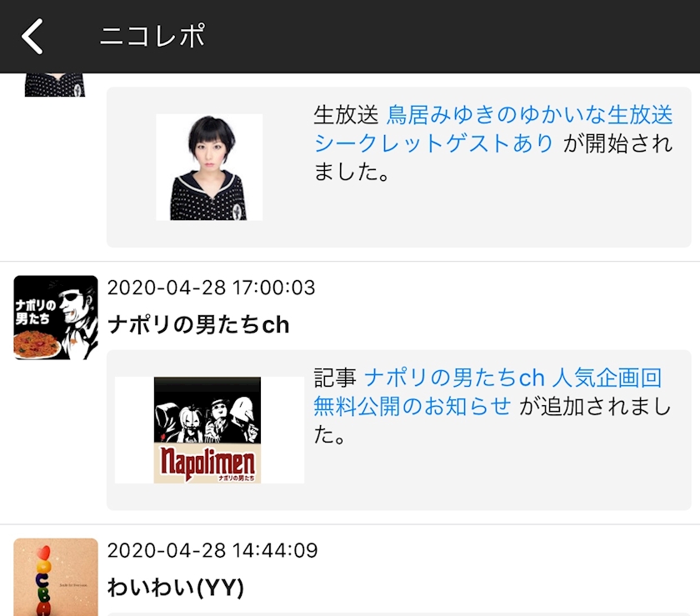Tap the Napolimen article thumbnail

pos(207,430)
